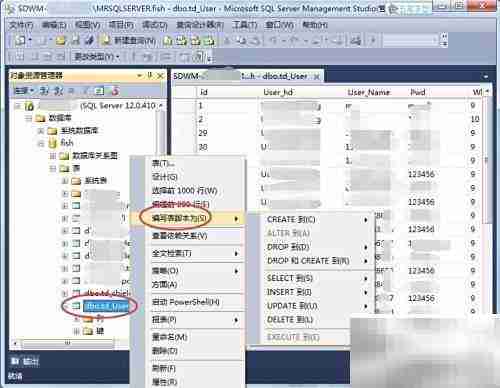
Task: Open the Tools (工具) menu
Action: click(x=245, y=25)
